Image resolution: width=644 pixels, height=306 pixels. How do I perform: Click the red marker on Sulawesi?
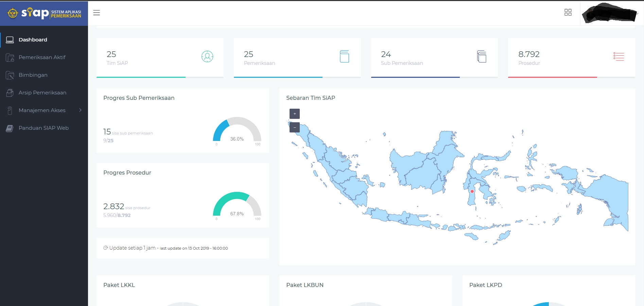(472, 192)
